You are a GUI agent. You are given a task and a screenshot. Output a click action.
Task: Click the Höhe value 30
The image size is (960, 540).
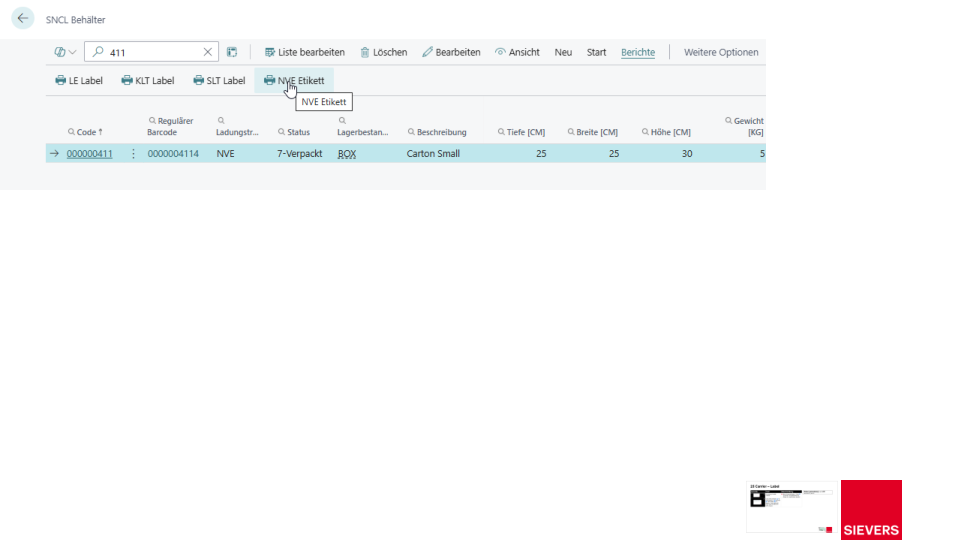pyautogui.click(x=687, y=154)
